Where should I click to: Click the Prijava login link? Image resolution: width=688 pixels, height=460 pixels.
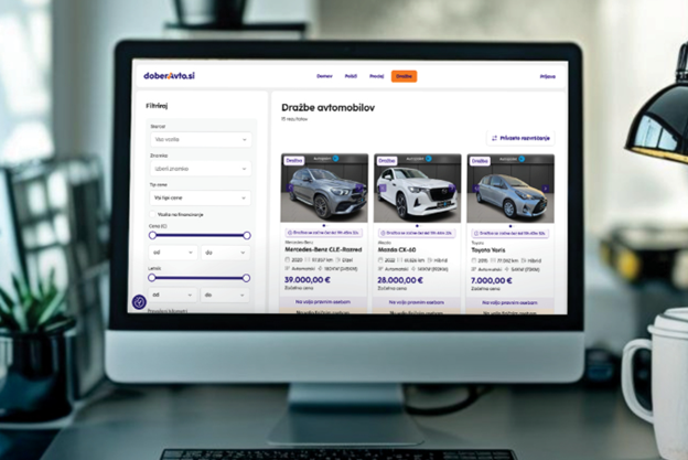tap(547, 77)
